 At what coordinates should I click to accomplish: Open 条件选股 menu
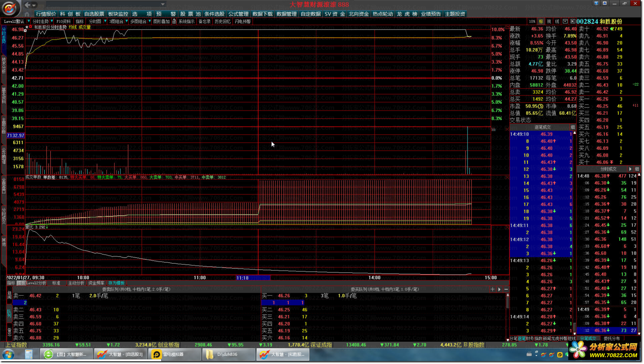214,14
